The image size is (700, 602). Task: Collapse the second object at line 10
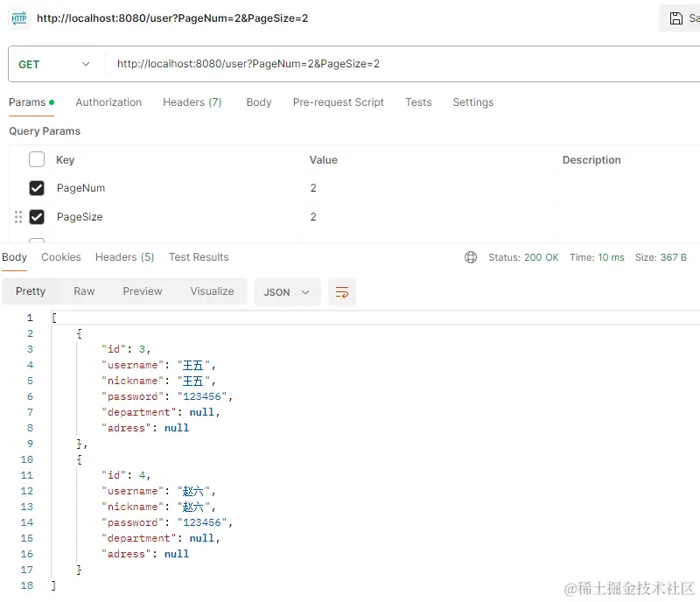click(x=79, y=459)
